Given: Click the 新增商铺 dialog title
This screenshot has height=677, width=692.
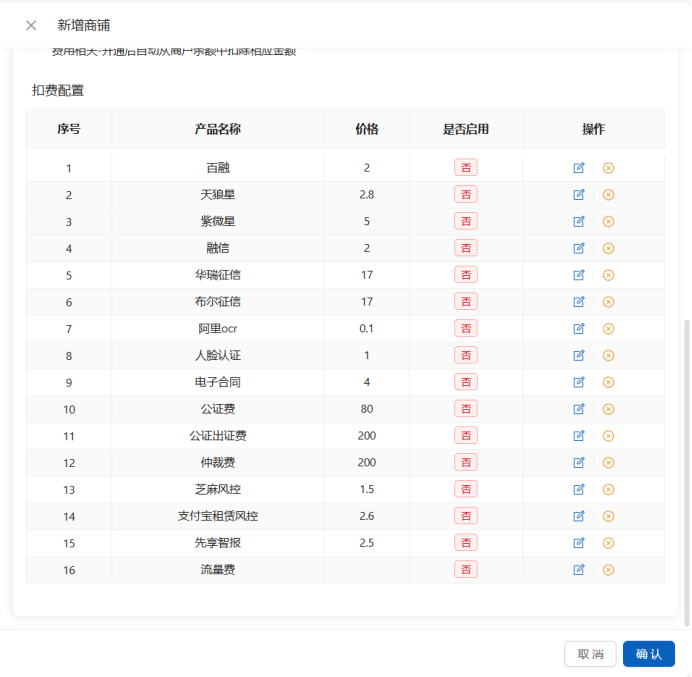Looking at the screenshot, I should coord(84,26).
